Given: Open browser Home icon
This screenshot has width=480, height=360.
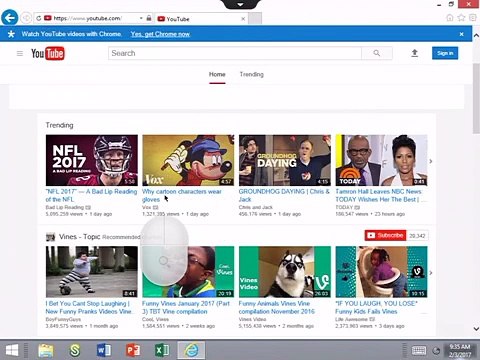Looking at the screenshot, I should pos(450,18).
